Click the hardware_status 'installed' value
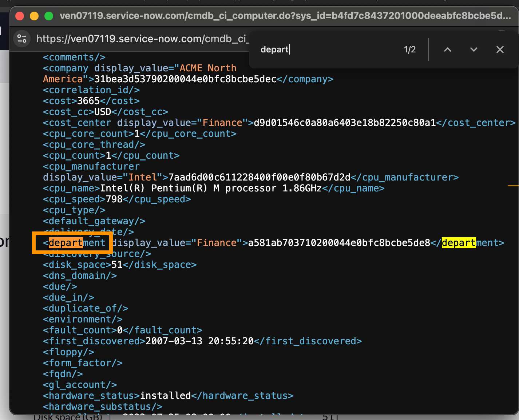 coord(166,396)
